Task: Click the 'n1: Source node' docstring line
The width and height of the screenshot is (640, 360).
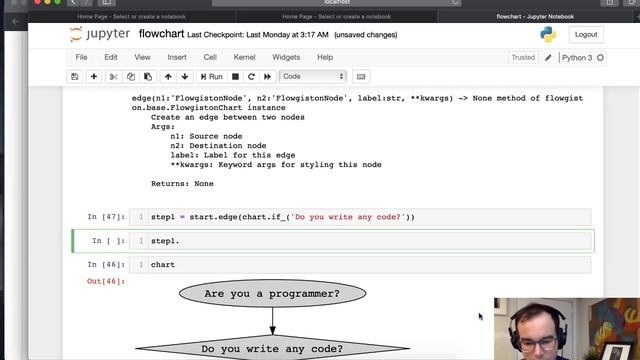Action: pos(206,136)
